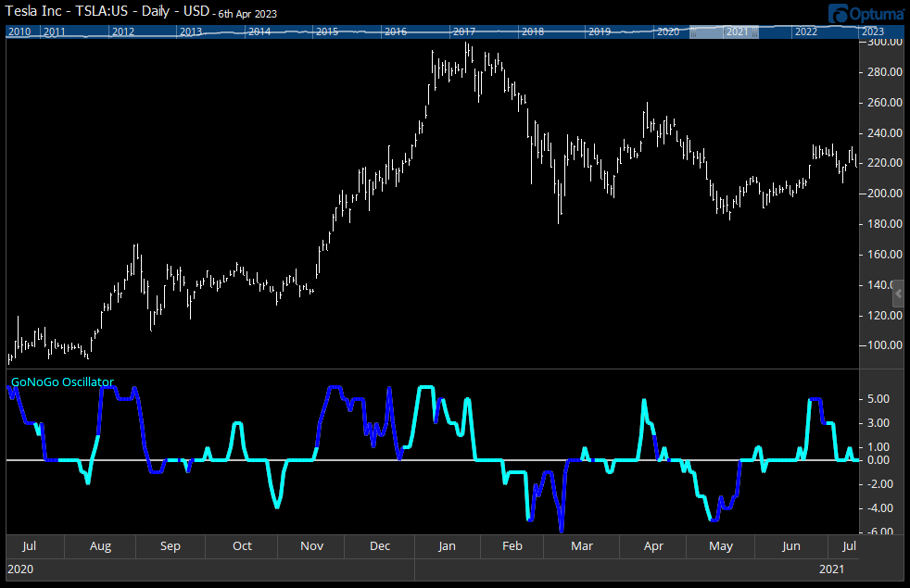Click the Nov label on the date axis

click(x=311, y=546)
